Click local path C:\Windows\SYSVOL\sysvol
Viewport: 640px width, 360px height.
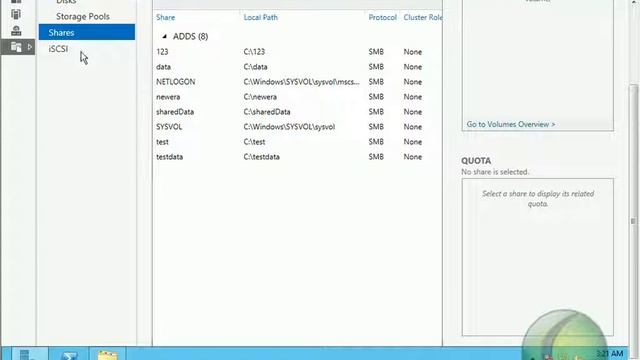[289, 127]
